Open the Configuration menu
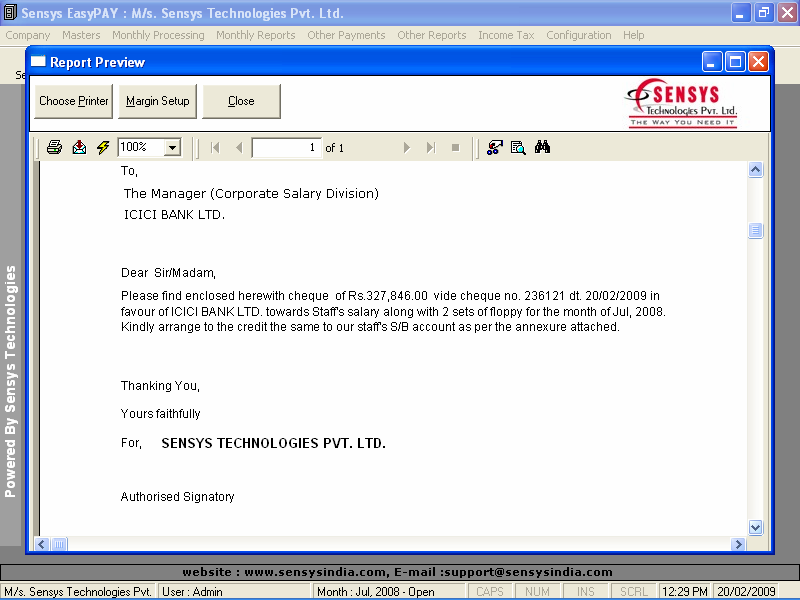This screenshot has width=800, height=600. (579, 35)
